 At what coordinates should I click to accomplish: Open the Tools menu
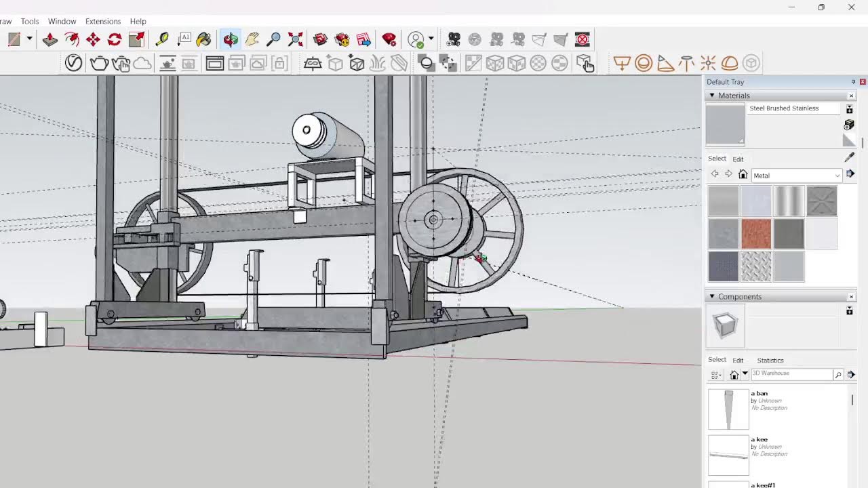(30, 21)
